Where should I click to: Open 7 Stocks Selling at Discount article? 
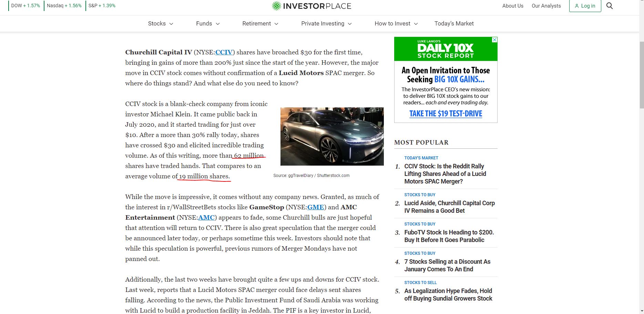(447, 265)
